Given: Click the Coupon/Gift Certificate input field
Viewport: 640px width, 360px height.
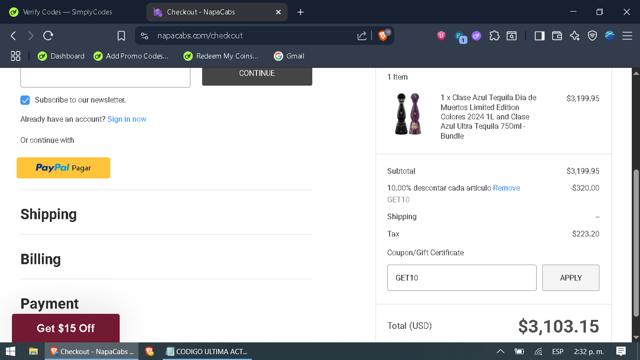Looking at the screenshot, I should [462, 278].
